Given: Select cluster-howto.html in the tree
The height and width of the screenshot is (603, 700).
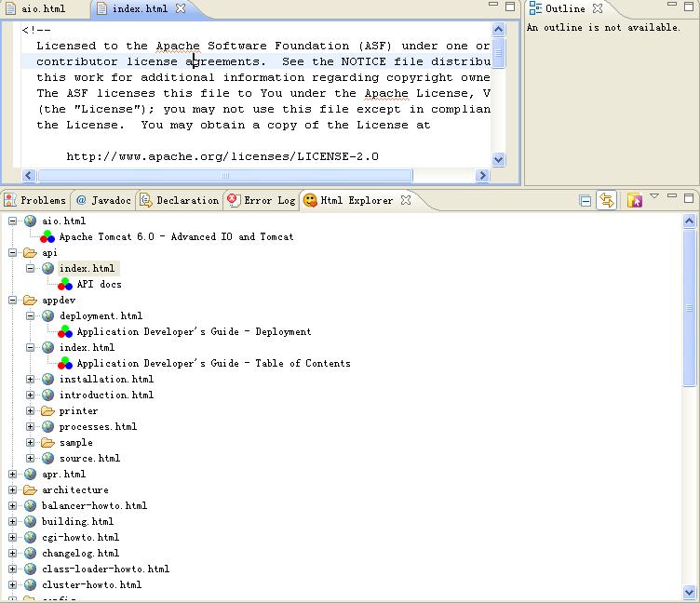Looking at the screenshot, I should click(91, 584).
